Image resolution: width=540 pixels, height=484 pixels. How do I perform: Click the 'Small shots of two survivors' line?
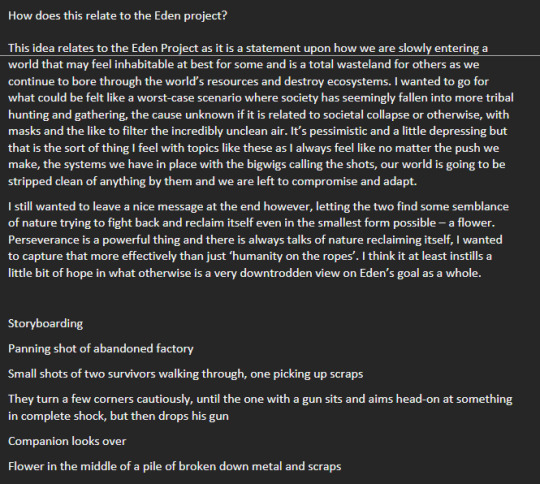186,374
